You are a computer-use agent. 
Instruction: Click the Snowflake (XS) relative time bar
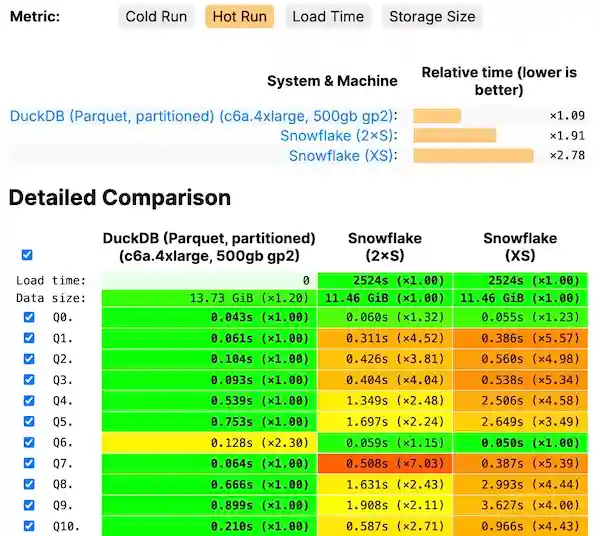(x=473, y=156)
